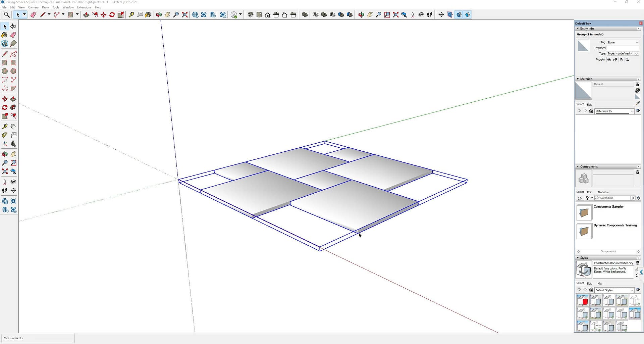This screenshot has width=644, height=344.
Task: Select the Eraser tool in top toolbar
Action: point(33,15)
